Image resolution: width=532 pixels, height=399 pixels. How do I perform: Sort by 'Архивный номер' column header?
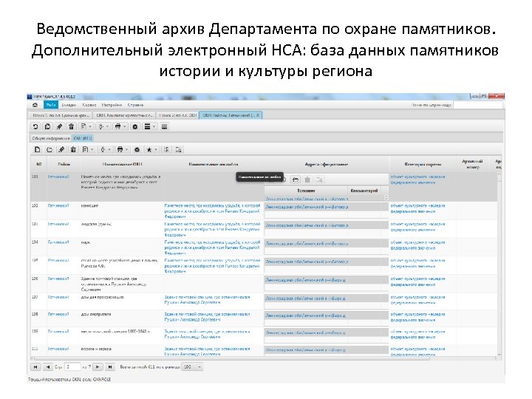click(x=473, y=164)
